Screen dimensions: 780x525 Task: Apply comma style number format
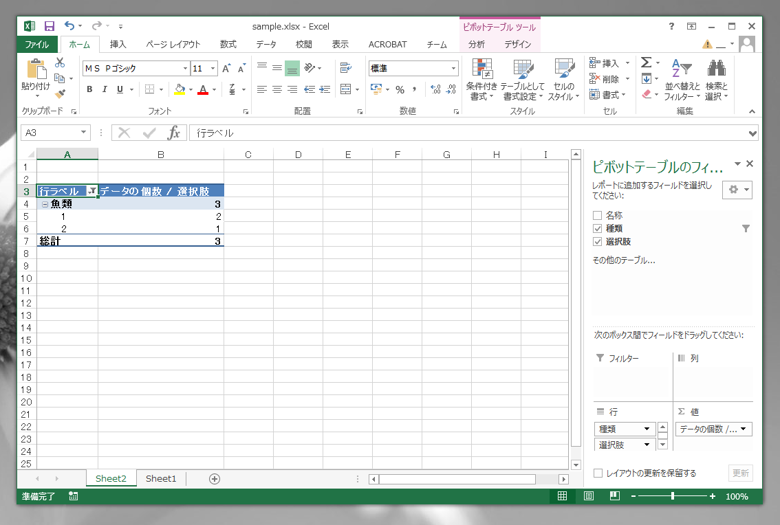pos(414,90)
